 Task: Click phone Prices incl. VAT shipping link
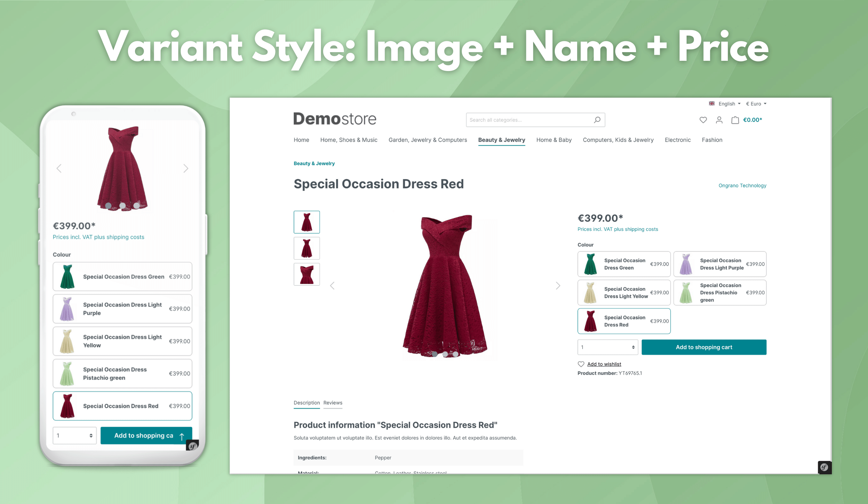tap(98, 237)
